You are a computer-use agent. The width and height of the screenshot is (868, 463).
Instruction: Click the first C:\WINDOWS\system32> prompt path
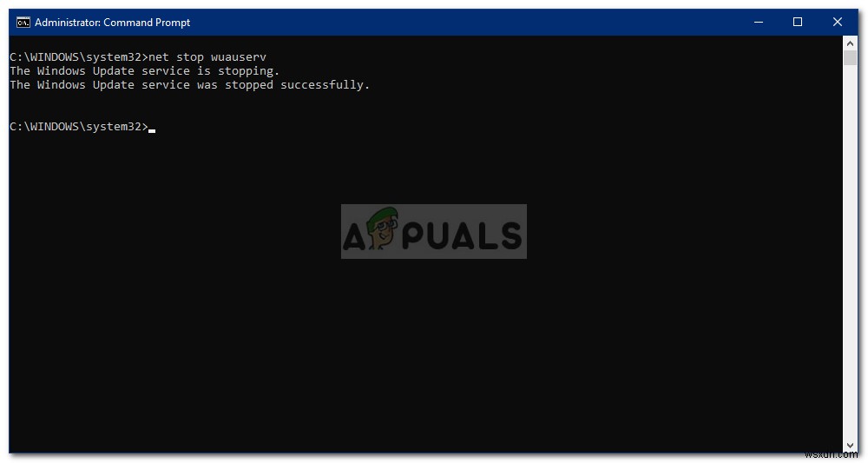[x=79, y=57]
